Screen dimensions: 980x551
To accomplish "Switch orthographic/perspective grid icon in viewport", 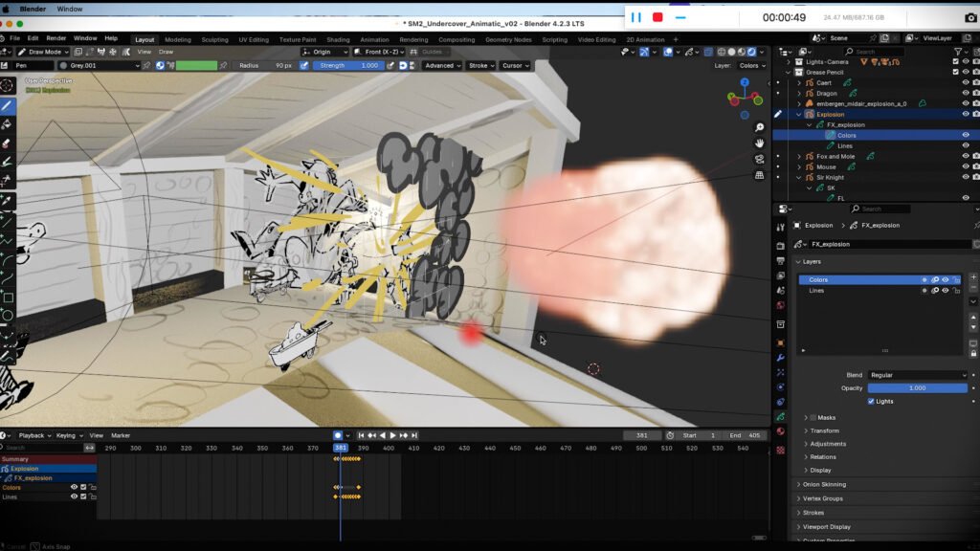I will (x=759, y=176).
